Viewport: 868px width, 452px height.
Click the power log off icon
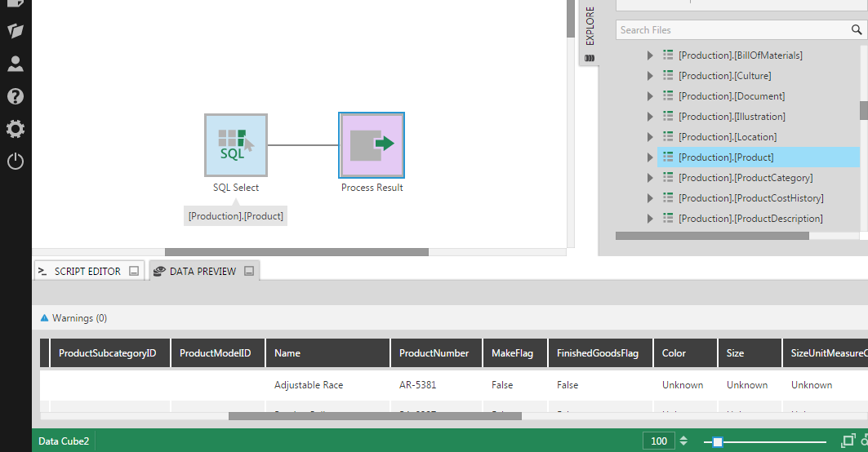(x=16, y=162)
